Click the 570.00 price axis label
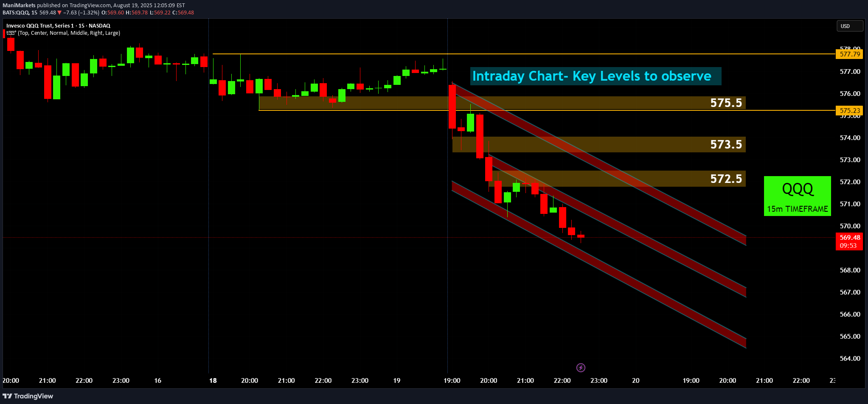 850,226
